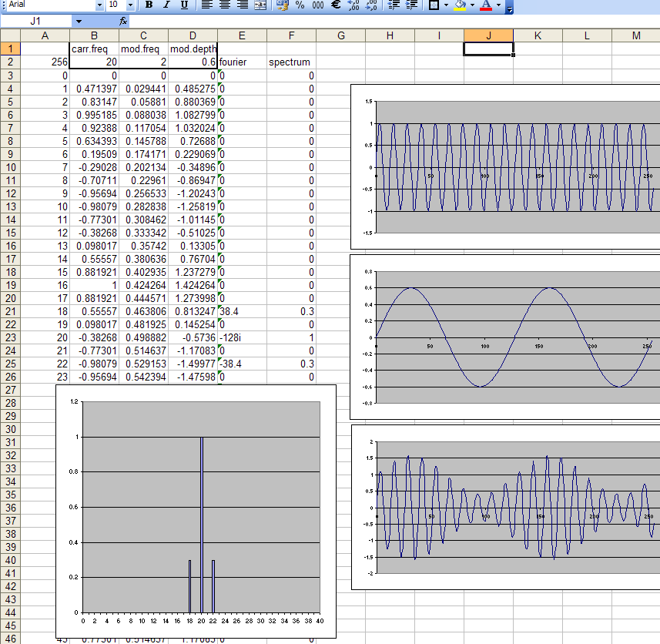Apply percent style to cell
This screenshot has height=644, width=660.
point(300,5)
